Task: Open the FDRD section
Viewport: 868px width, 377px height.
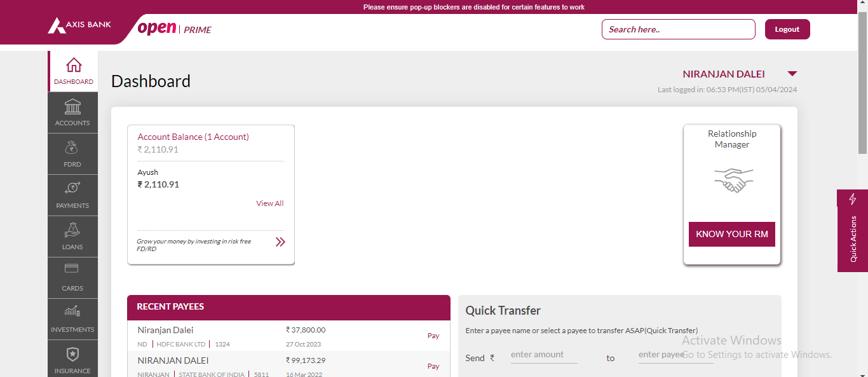Action: point(72,154)
